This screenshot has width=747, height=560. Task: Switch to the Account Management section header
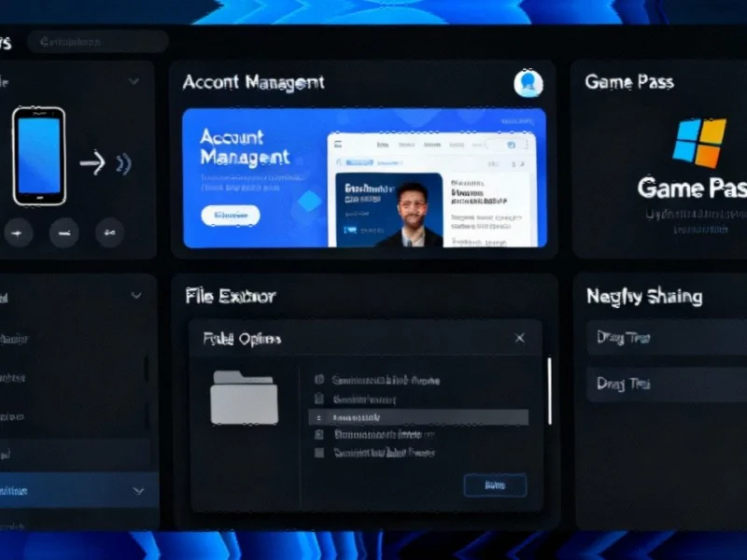(x=253, y=82)
